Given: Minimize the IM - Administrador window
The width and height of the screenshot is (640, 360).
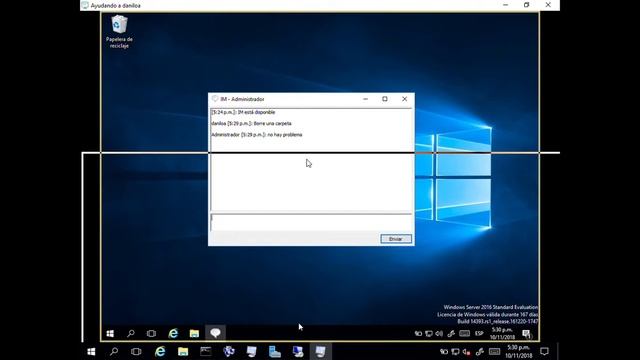Looking at the screenshot, I should pyautogui.click(x=365, y=99).
